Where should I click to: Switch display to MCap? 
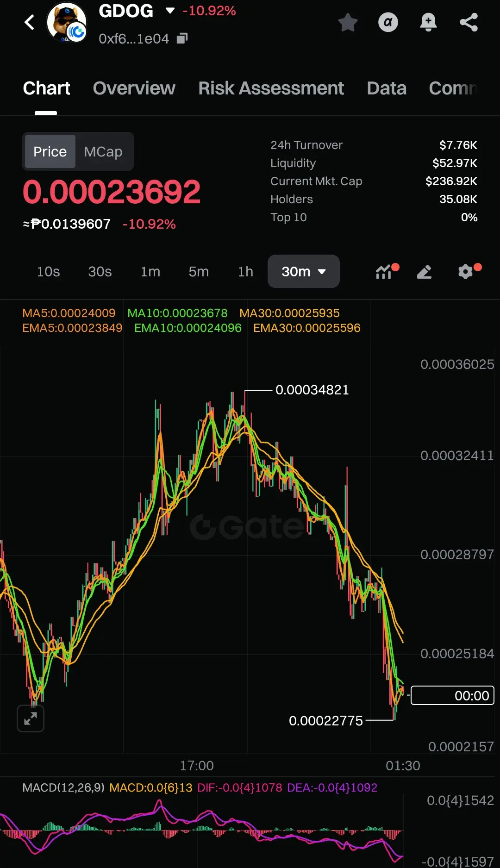coord(103,151)
